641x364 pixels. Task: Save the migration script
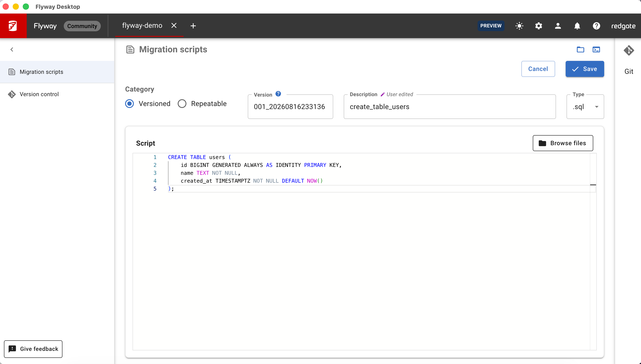tap(584, 69)
